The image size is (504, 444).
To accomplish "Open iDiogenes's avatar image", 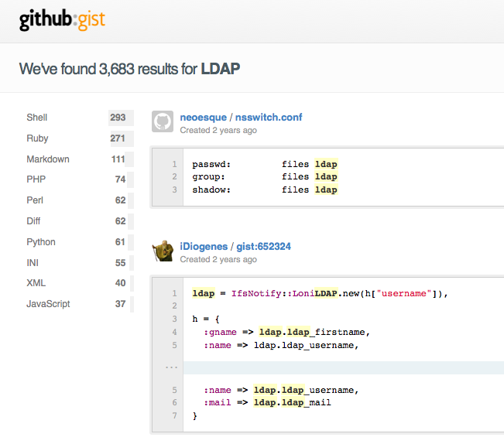I will 163,251.
